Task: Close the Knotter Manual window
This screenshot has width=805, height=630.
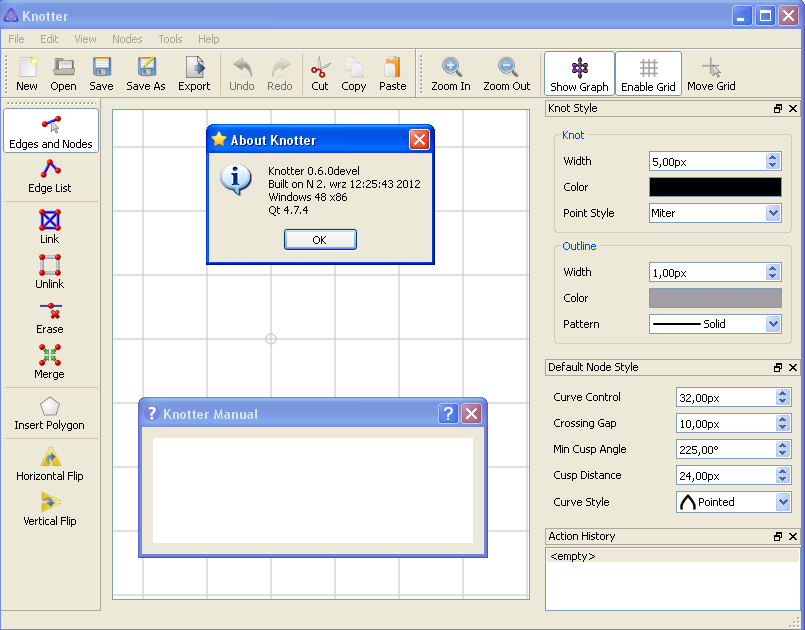Action: [x=471, y=413]
